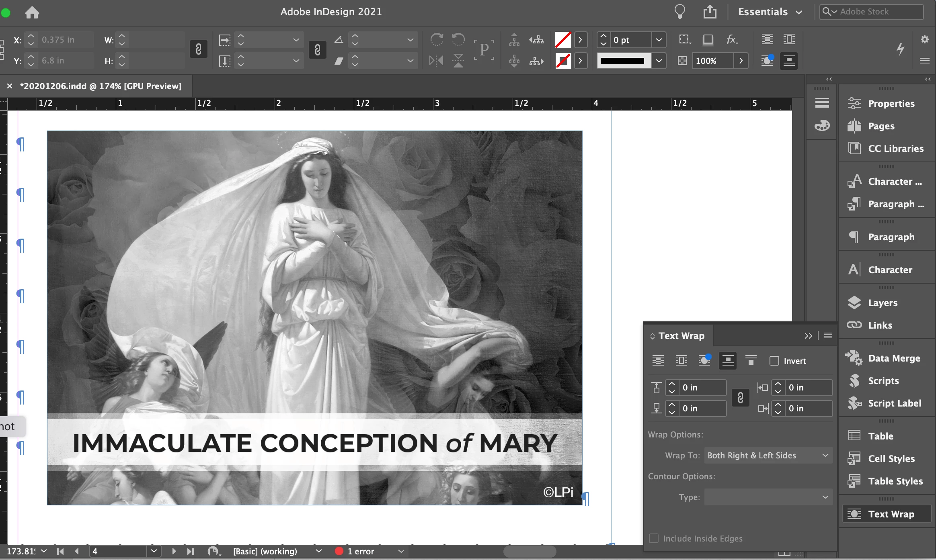This screenshot has height=560, width=936.
Task: Switch to 20201206.indd document tab
Action: [101, 86]
